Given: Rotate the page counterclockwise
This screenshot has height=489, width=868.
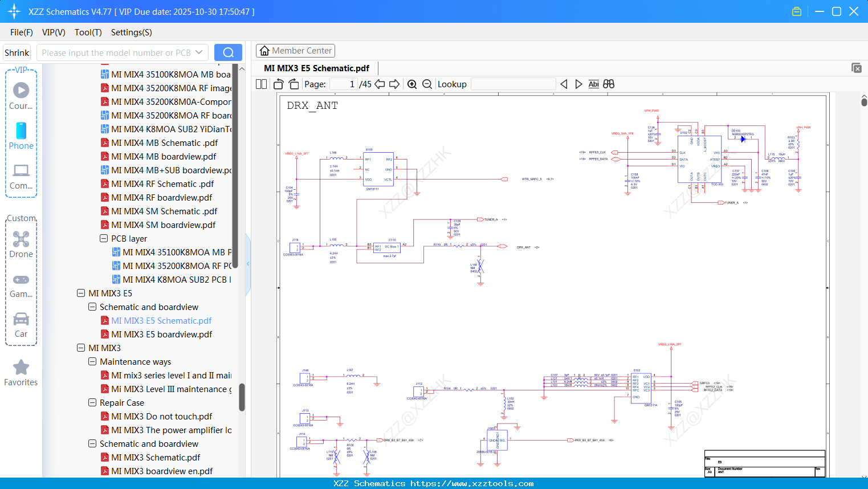Looking at the screenshot, I should point(279,84).
